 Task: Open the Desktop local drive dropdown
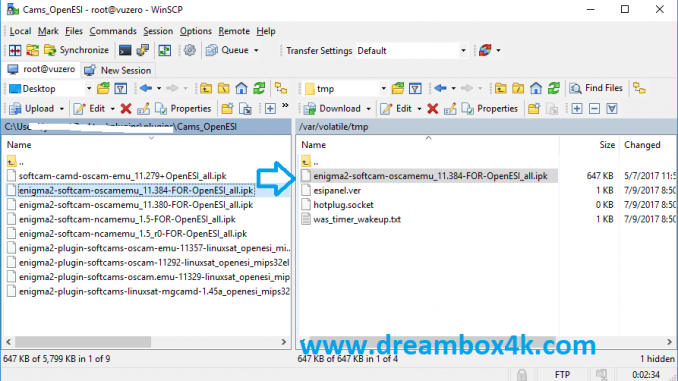89,89
